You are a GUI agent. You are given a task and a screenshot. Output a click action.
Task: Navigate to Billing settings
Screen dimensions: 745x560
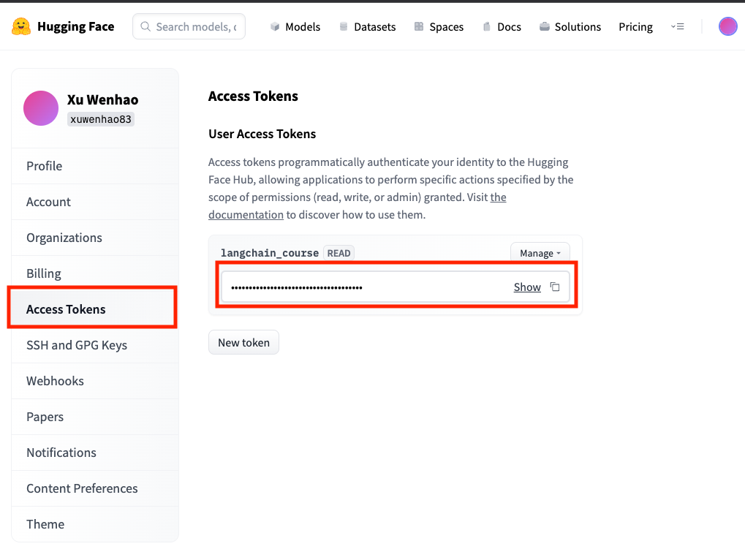pyautogui.click(x=44, y=273)
